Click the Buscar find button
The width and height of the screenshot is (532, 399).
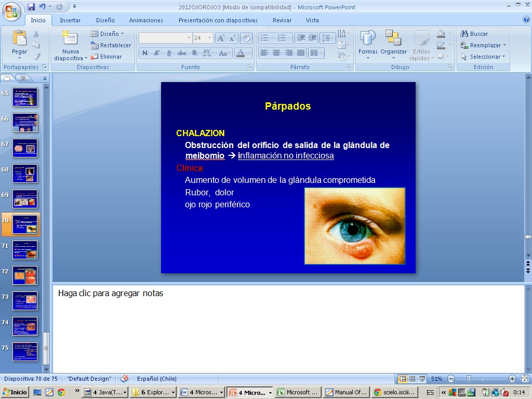(474, 34)
